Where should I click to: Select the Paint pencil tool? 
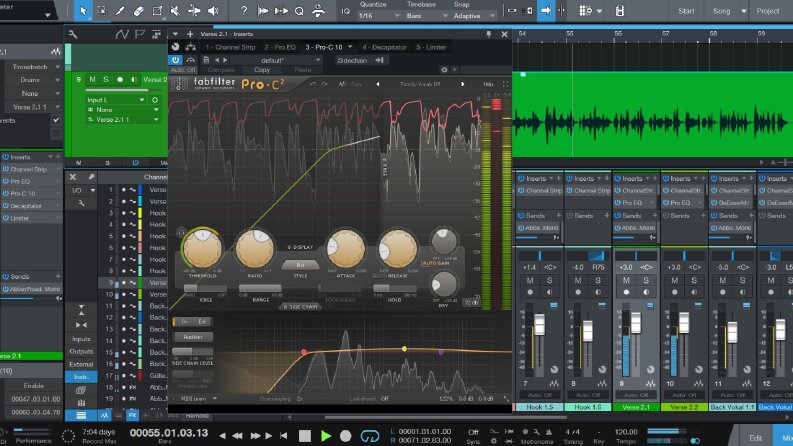pos(120,11)
